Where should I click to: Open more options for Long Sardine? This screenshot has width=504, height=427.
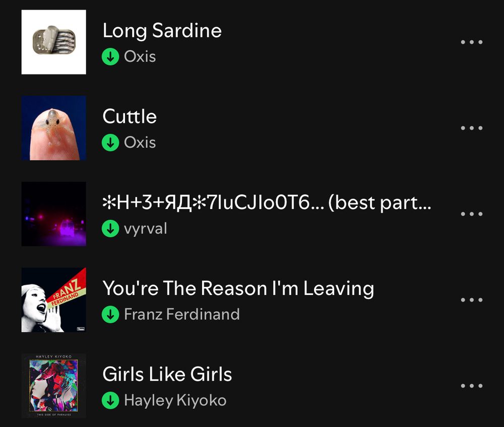472,42
